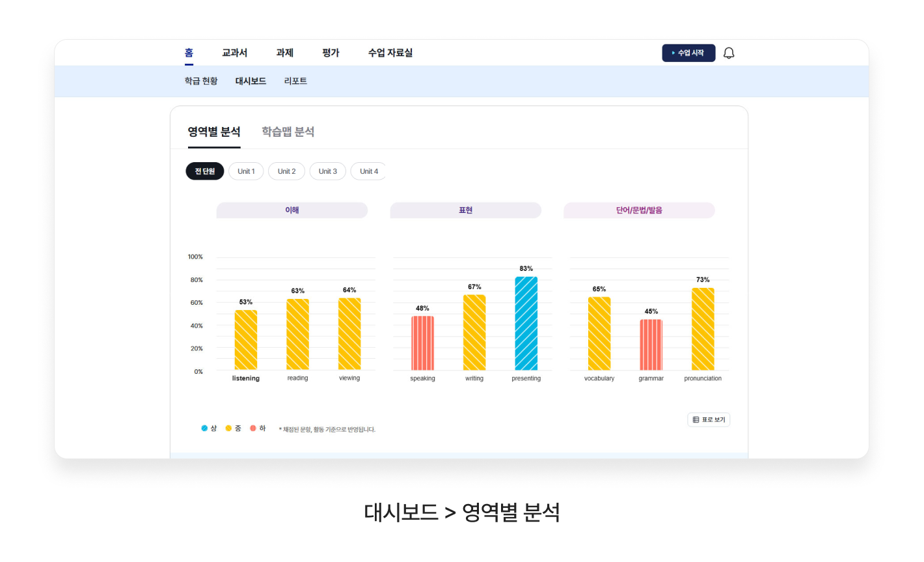The width and height of the screenshot is (924, 562).
Task: Switch to 학급 현황 sub-tab
Action: [x=201, y=81]
